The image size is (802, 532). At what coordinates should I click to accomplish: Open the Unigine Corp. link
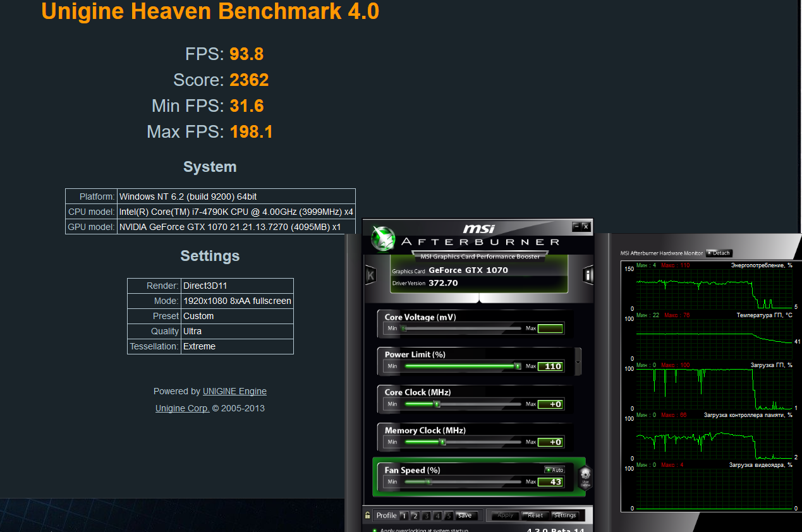(x=182, y=408)
